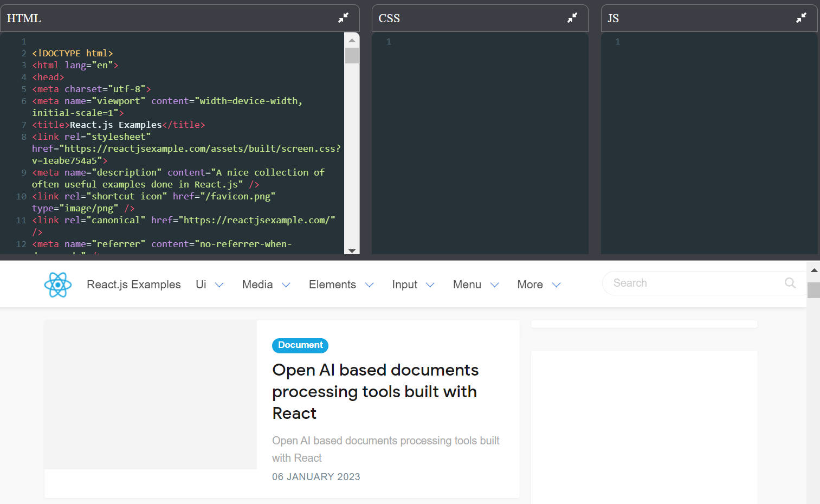Open the React.js Examples home link

click(x=133, y=284)
